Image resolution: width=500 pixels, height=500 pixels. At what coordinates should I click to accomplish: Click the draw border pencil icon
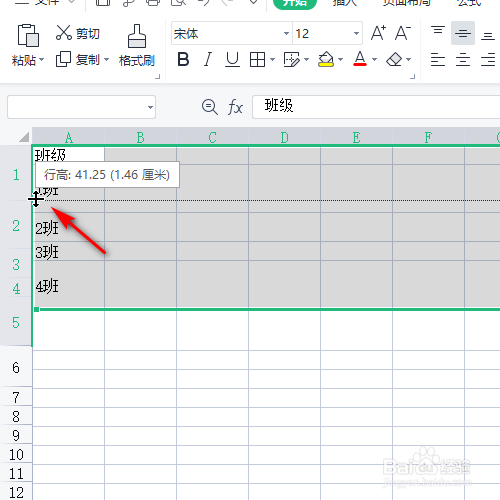coord(292,60)
